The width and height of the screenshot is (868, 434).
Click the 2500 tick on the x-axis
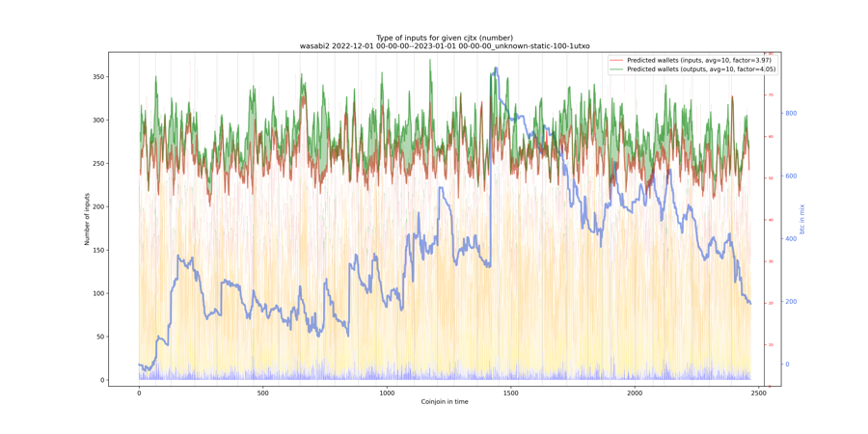(x=758, y=393)
